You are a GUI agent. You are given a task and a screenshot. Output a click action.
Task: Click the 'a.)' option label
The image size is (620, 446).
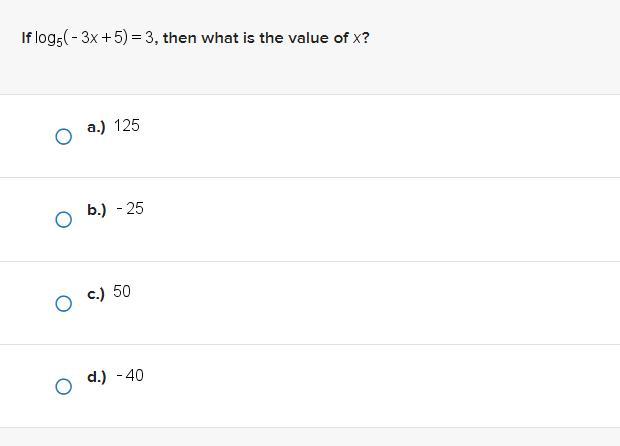click(x=96, y=127)
